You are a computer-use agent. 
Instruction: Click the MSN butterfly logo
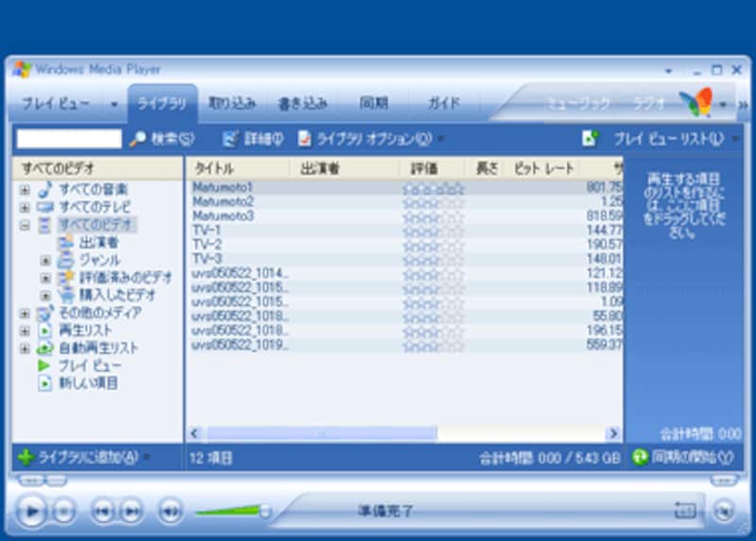696,102
